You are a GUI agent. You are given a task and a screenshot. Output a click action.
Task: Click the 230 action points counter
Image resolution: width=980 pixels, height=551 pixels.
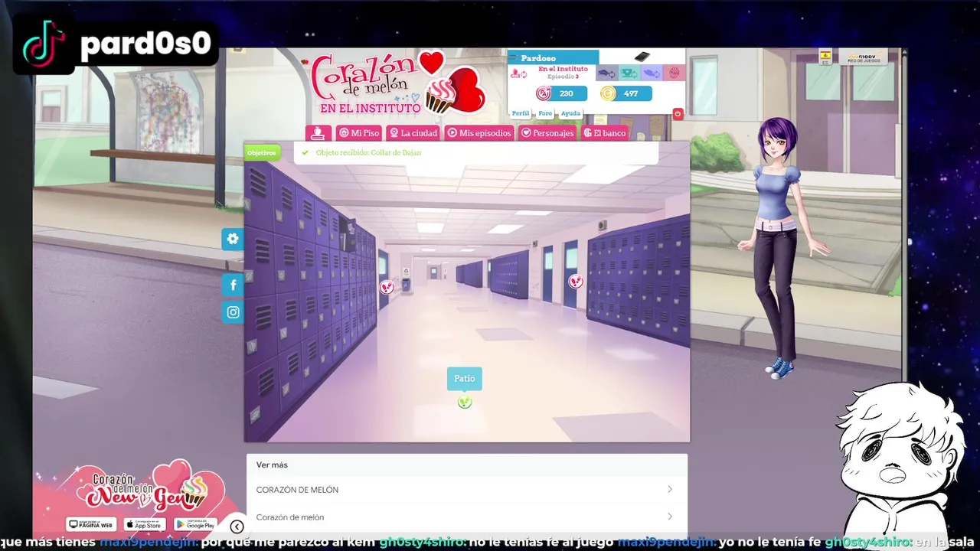566,93
